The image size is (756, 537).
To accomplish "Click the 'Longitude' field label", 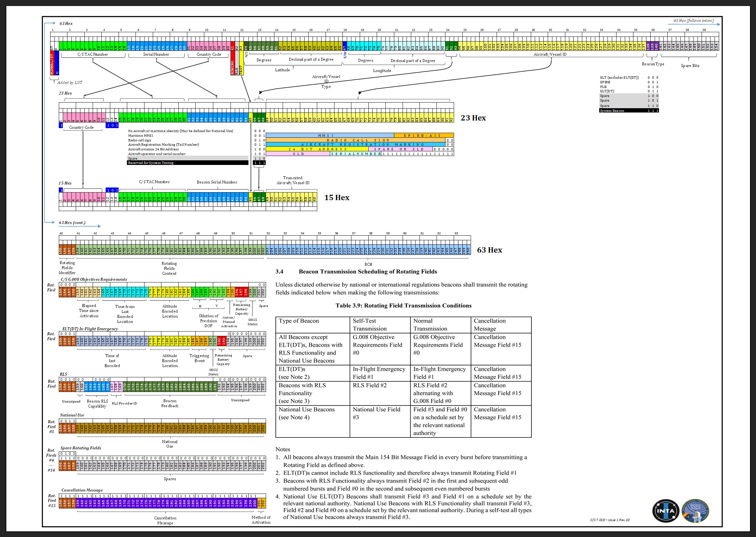I will coord(382,71).
